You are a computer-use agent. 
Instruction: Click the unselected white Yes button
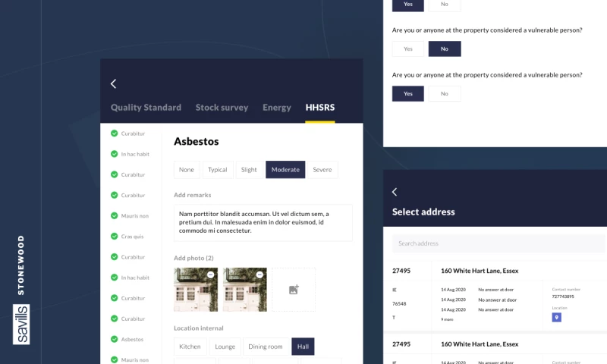[408, 49]
